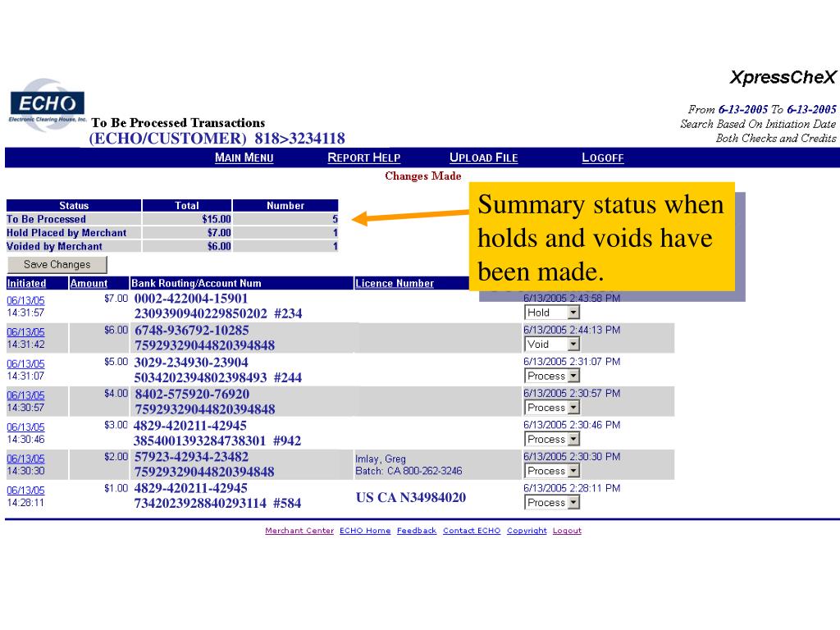
Task: Sort by the Initiated column header
Action: 26,283
